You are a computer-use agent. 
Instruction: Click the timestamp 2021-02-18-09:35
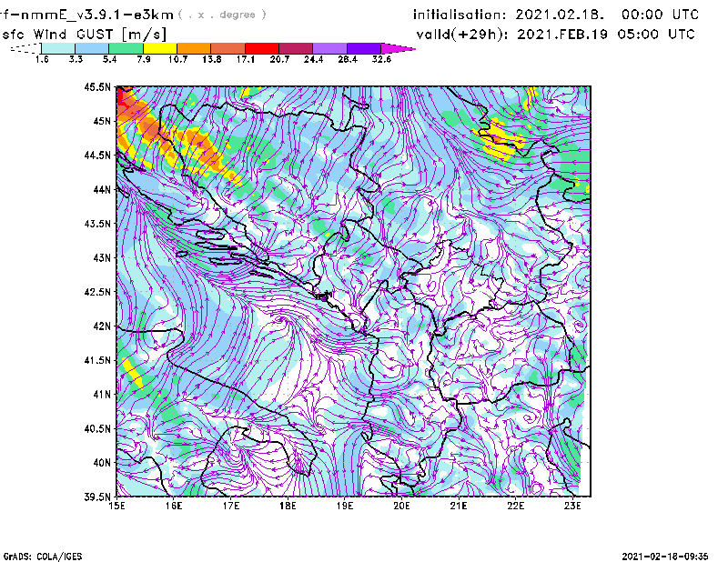point(665,556)
